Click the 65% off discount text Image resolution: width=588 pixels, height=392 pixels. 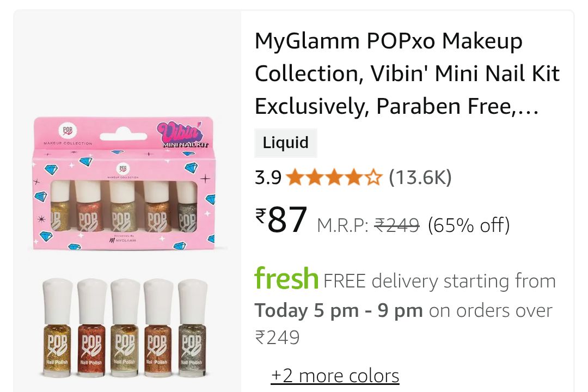pos(469,225)
